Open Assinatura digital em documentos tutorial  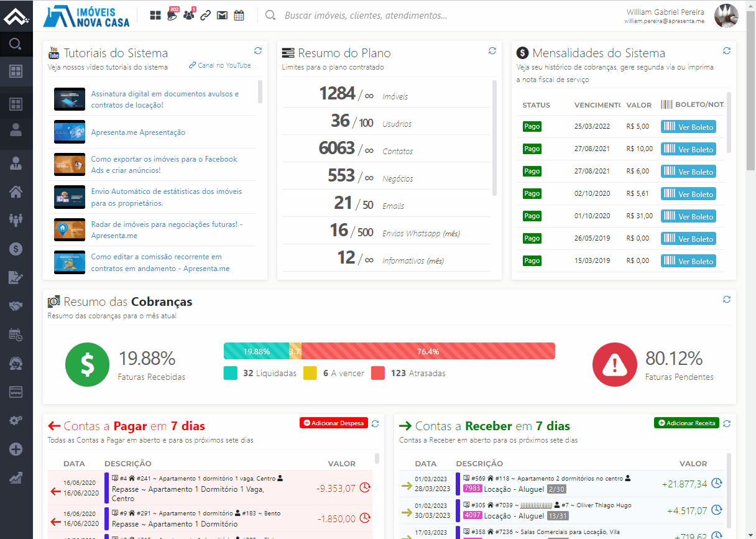pyautogui.click(x=165, y=99)
